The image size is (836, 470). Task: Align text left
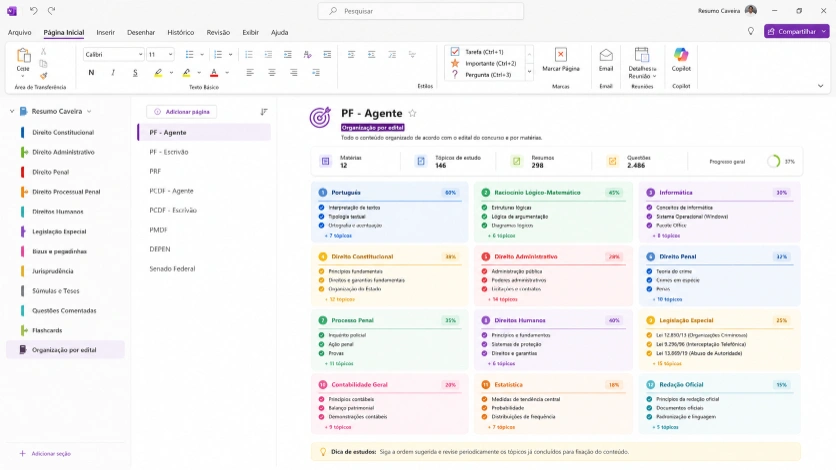click(250, 72)
